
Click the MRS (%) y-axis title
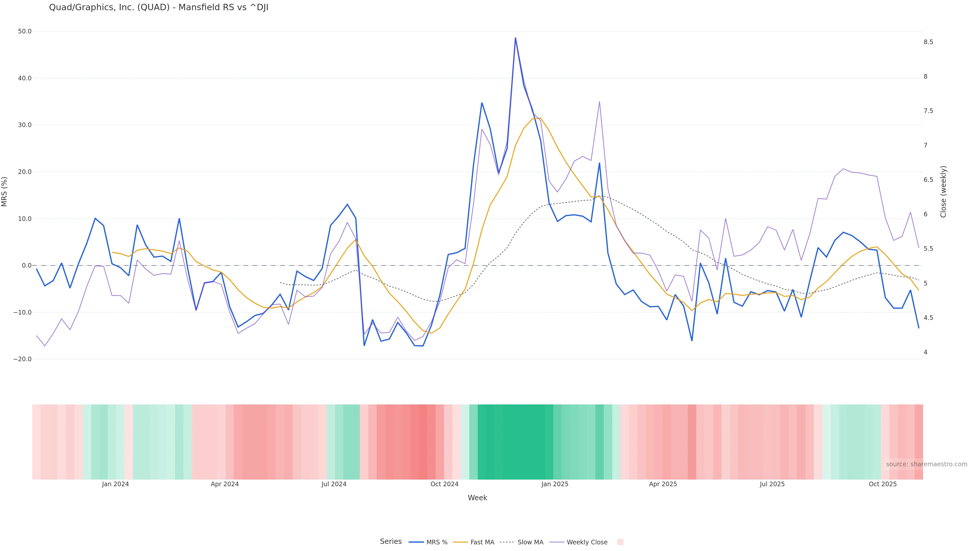[x=5, y=192]
